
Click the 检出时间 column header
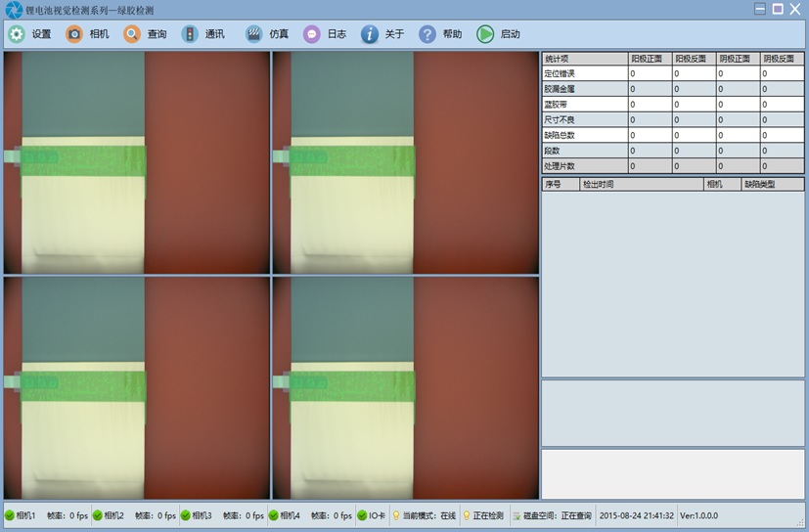pos(641,184)
